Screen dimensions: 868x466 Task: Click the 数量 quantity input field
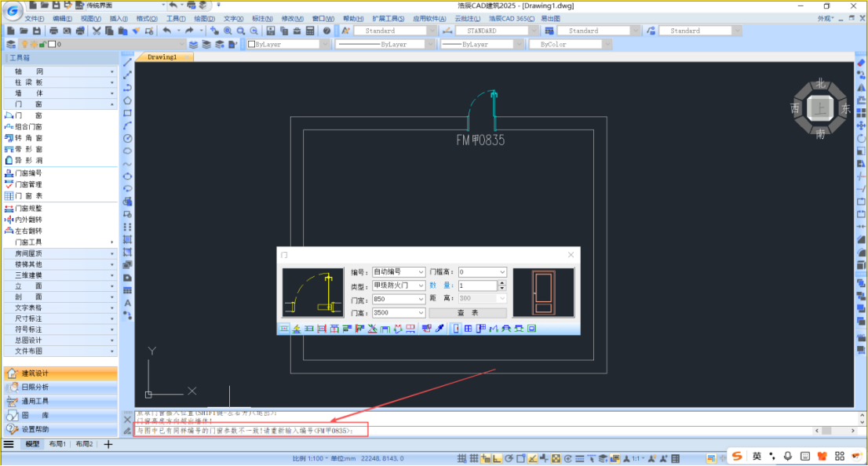[478, 286]
